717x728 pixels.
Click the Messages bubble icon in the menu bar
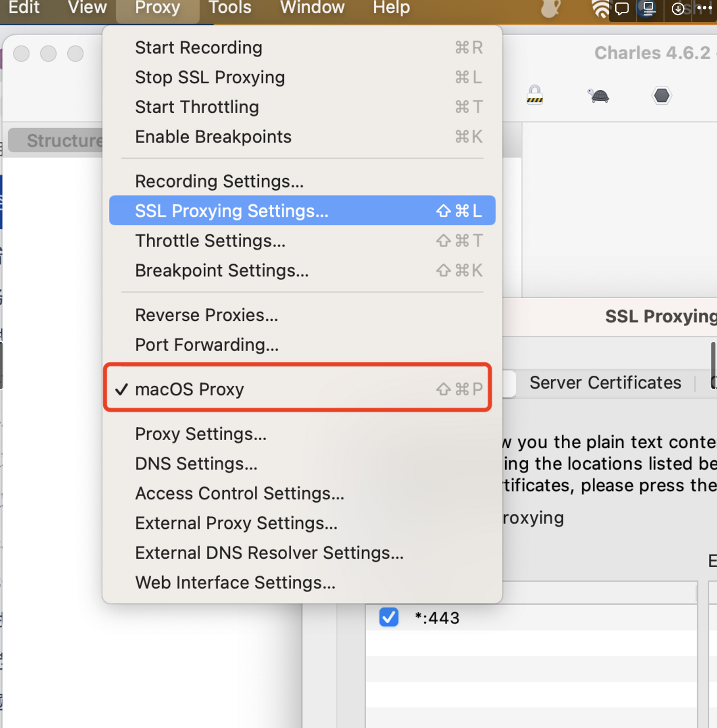[621, 9]
